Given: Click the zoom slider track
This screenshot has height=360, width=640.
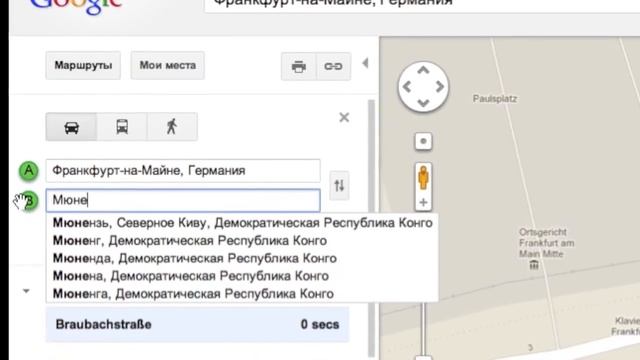Looking at the screenshot, I should point(423,329).
